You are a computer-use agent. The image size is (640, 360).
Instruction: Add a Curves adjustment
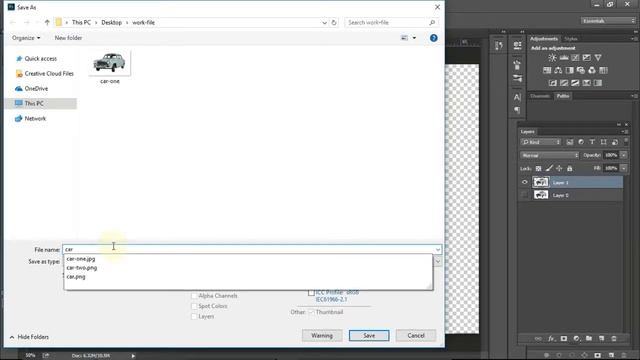[575, 58]
